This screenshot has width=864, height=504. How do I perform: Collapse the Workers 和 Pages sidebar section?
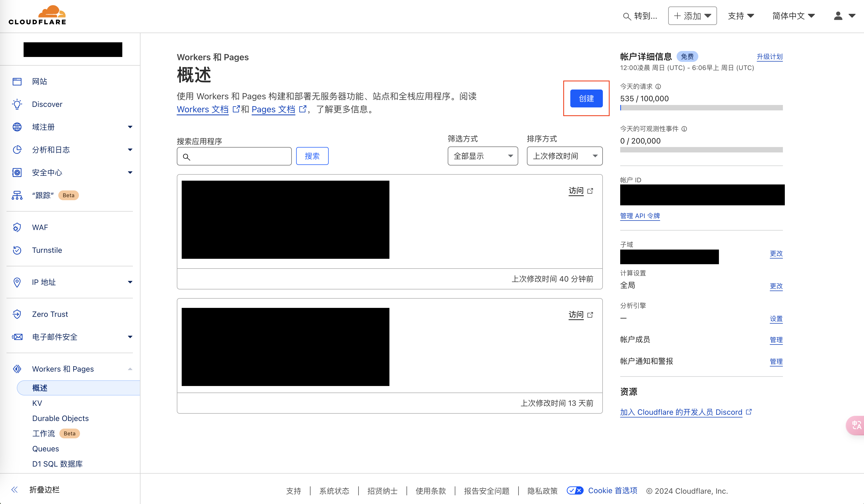[x=130, y=369]
